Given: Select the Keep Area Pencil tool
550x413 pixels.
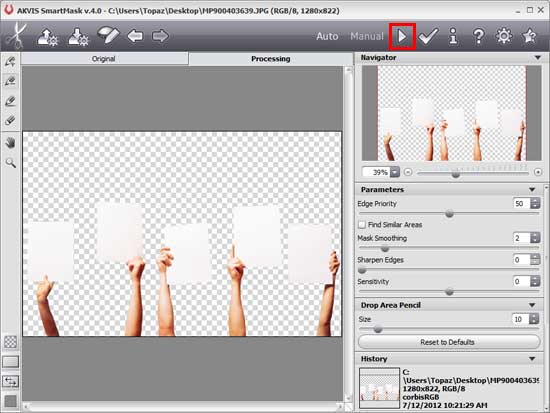Looking at the screenshot, I should point(10,61).
